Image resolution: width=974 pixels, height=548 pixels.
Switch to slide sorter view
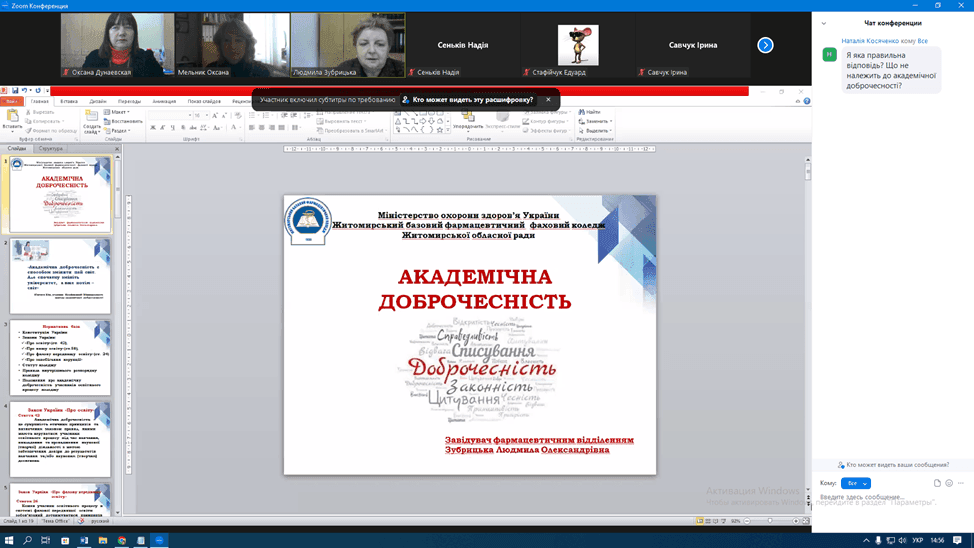pos(708,521)
